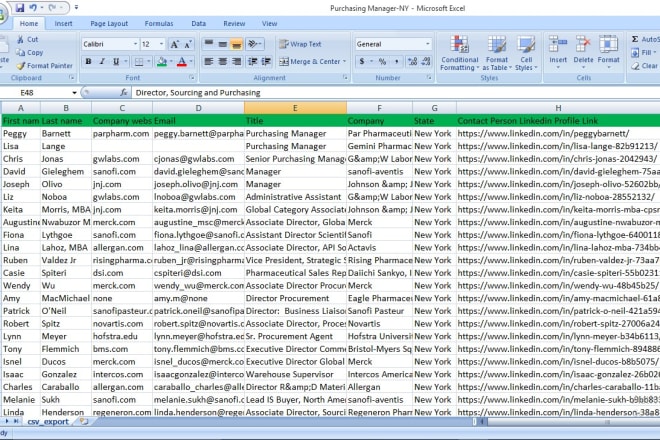Apply red font color with the A icon
Screen dimensions: 660x440
tap(182, 62)
